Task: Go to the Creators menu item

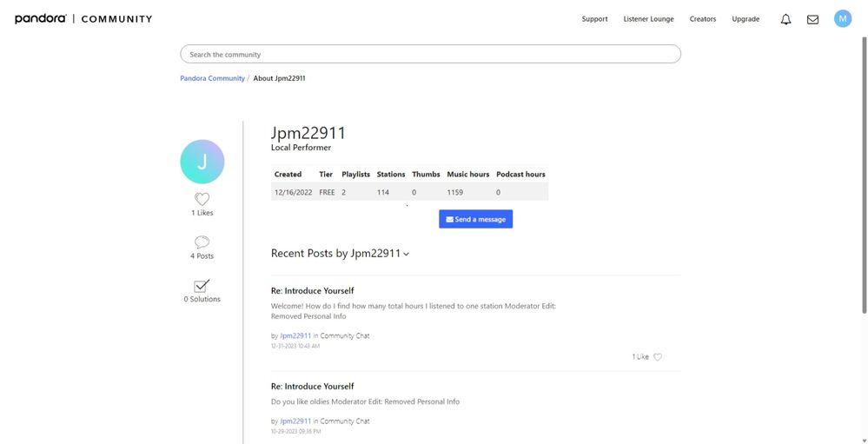Action: [x=702, y=19]
